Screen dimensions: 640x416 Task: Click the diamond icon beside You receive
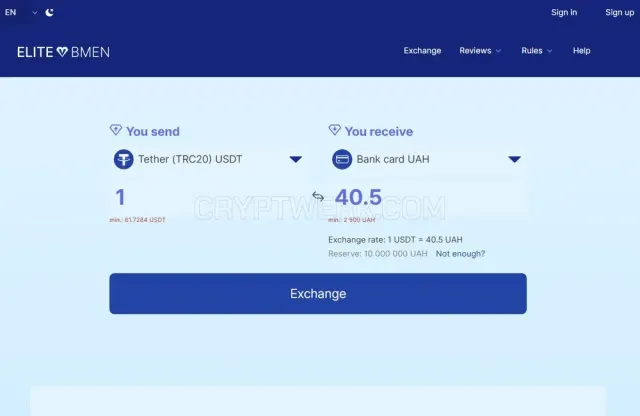(335, 130)
